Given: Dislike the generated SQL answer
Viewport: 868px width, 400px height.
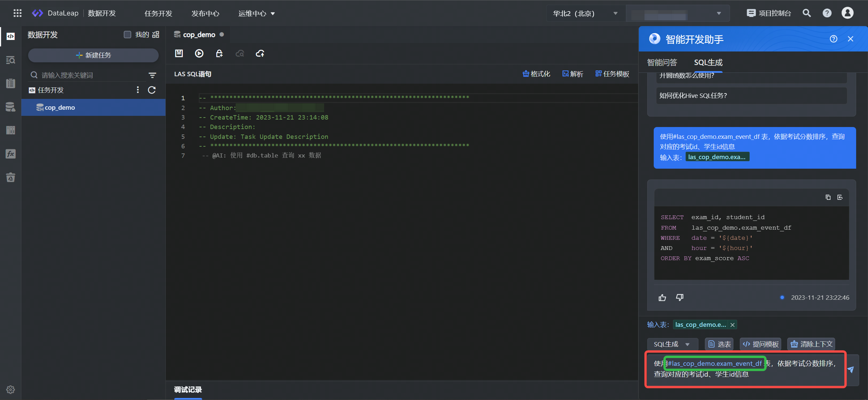Looking at the screenshot, I should 679,297.
